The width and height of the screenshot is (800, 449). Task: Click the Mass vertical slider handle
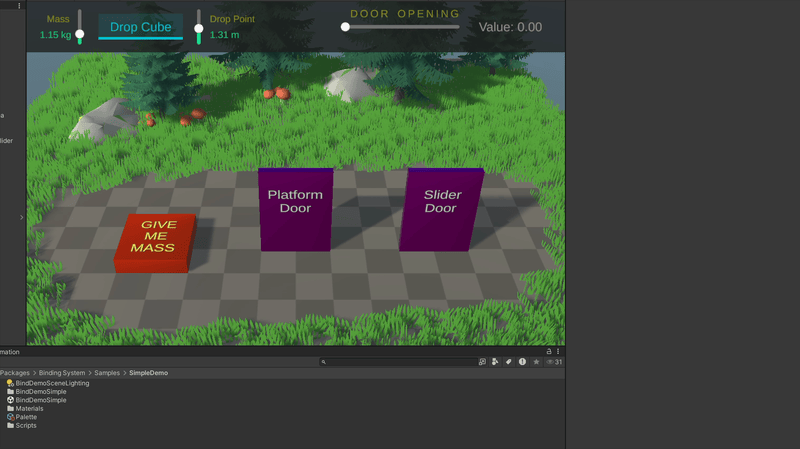click(x=80, y=34)
